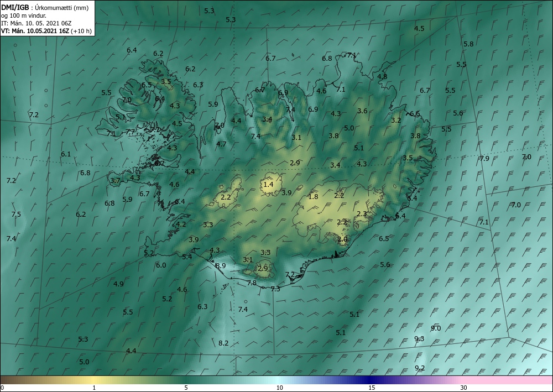Click the 8.2 value in the southern sea
The image size is (553, 392).
pos(223,343)
